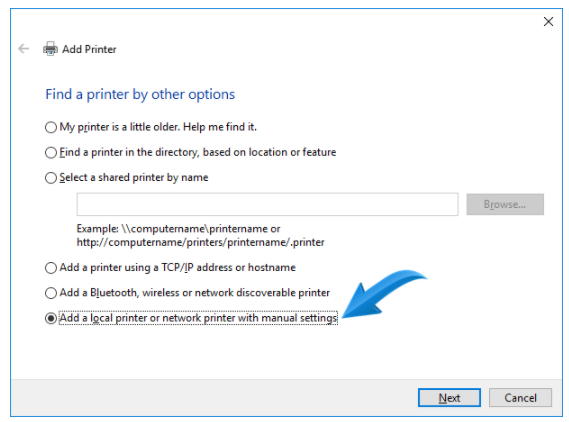This screenshot has height=422, width=569.
Task: Focus the shared printer name text box
Action: click(267, 204)
